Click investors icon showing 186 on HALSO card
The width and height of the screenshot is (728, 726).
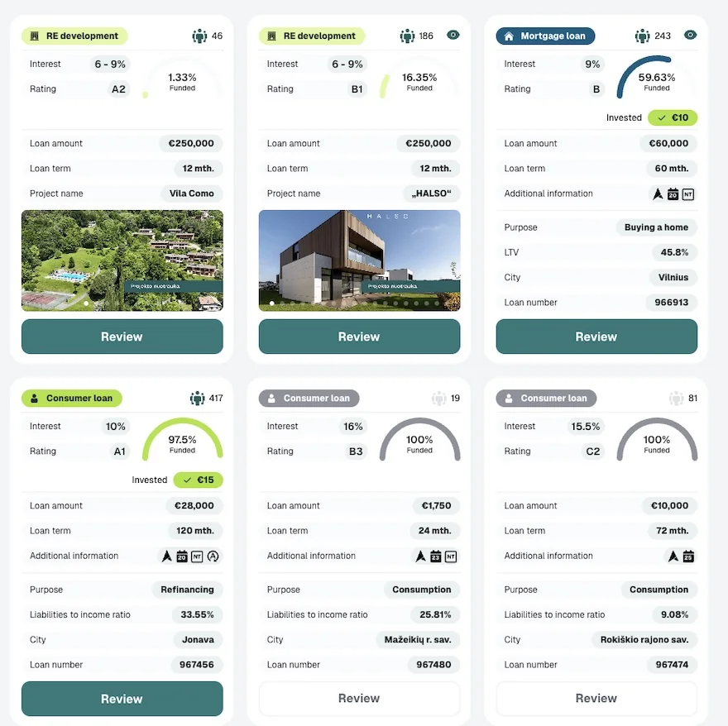407,36
